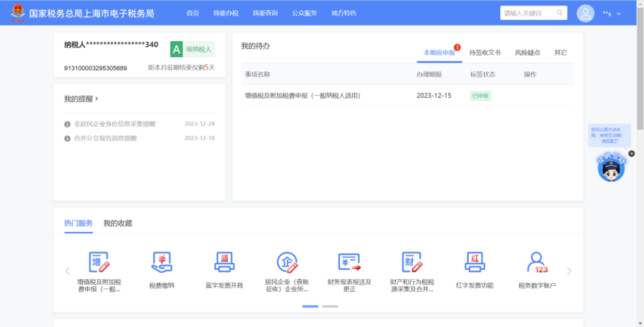Open the 财务报表报送及更正 icon
Screen dimensions: 644x327
coord(349,263)
